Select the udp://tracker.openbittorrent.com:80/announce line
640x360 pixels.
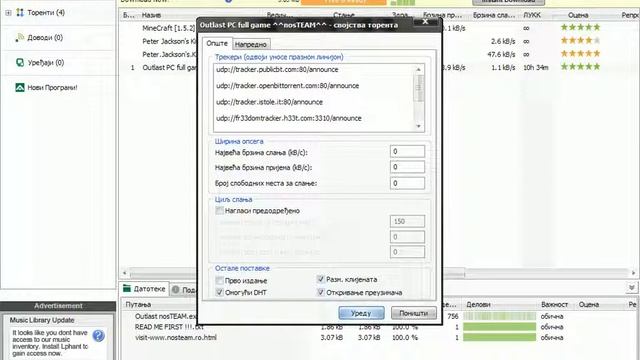(287, 86)
